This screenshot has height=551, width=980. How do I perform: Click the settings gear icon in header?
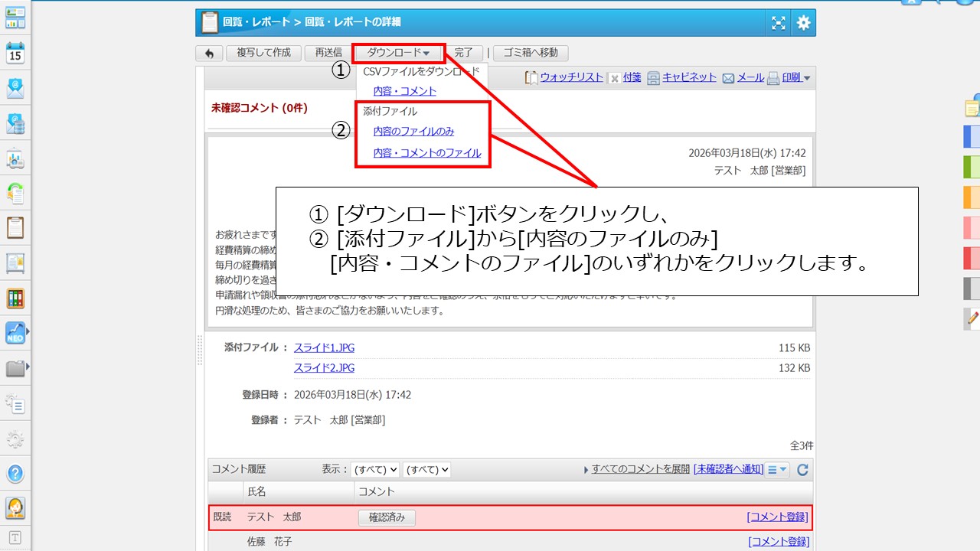pos(803,23)
